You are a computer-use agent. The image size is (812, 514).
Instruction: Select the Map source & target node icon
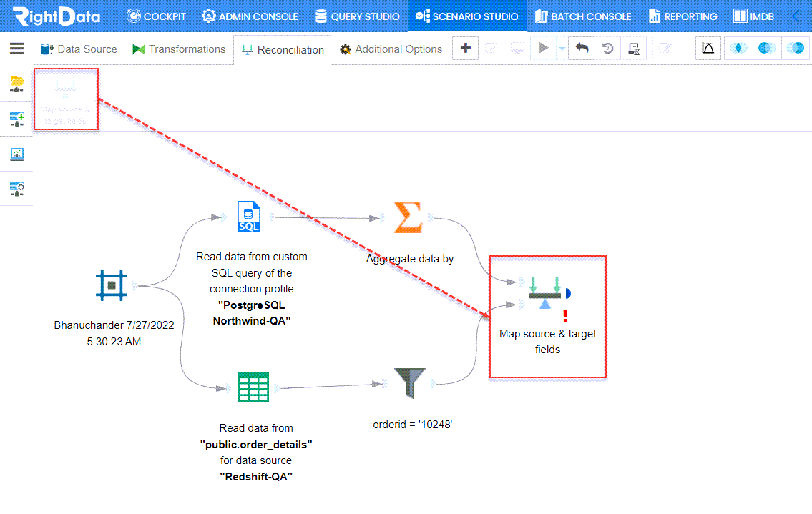click(544, 293)
